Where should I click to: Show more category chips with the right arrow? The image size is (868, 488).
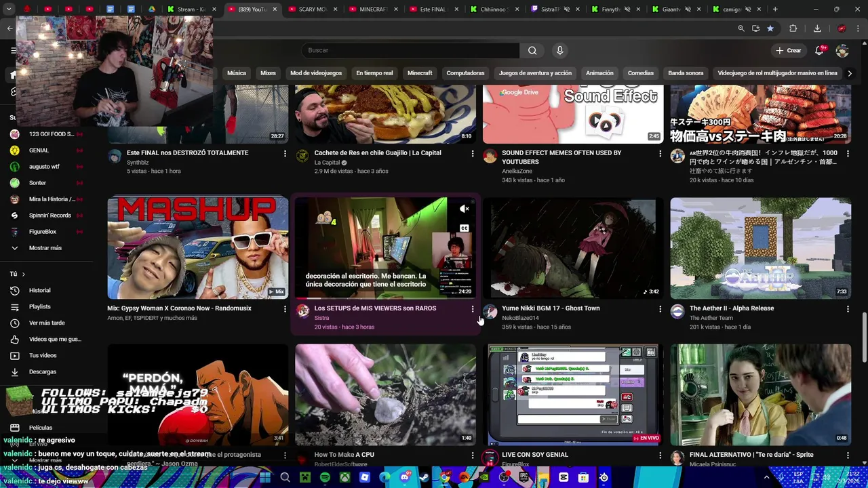point(850,73)
